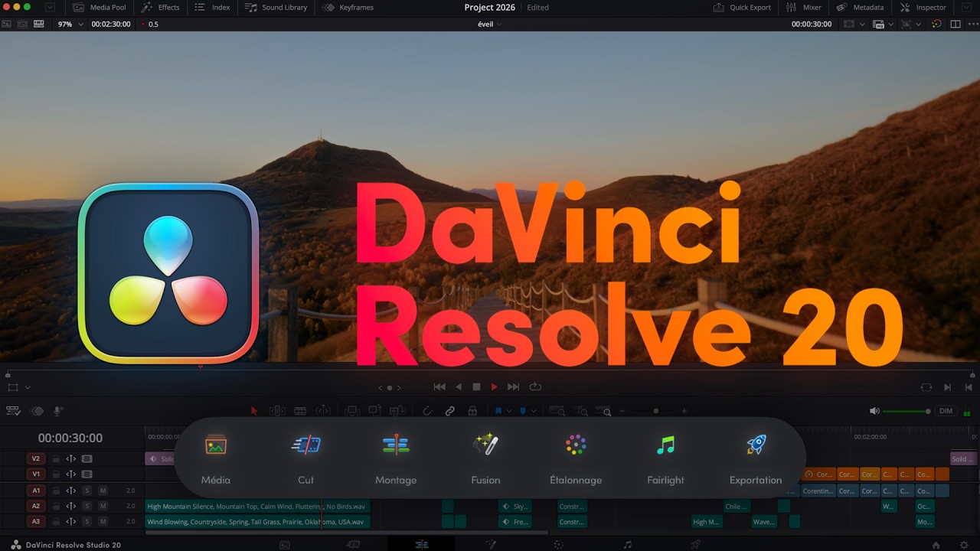
Task: Click match frame icon in transport bar
Action: click(x=926, y=387)
